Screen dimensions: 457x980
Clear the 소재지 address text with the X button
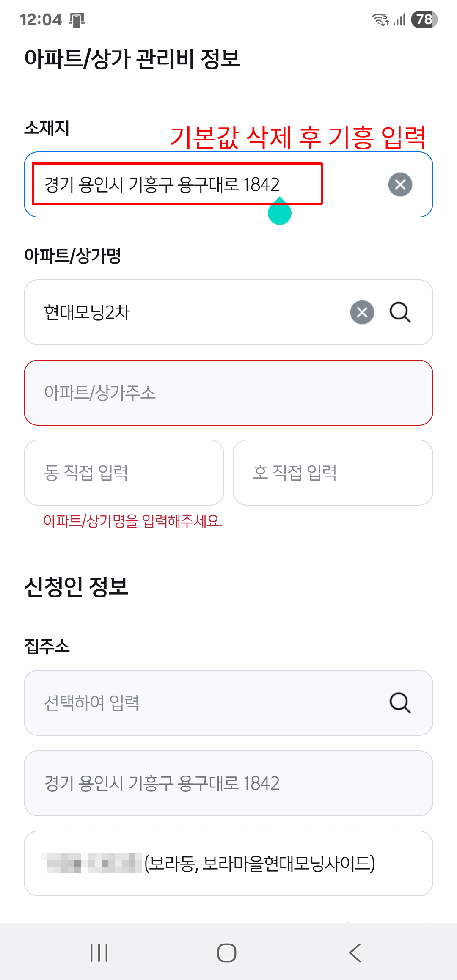click(400, 184)
